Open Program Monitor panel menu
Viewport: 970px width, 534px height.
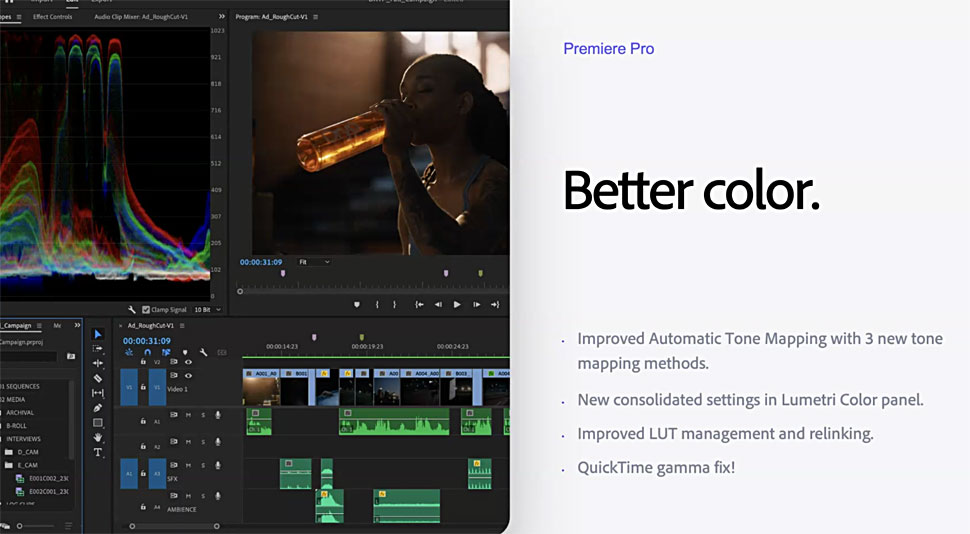315,17
